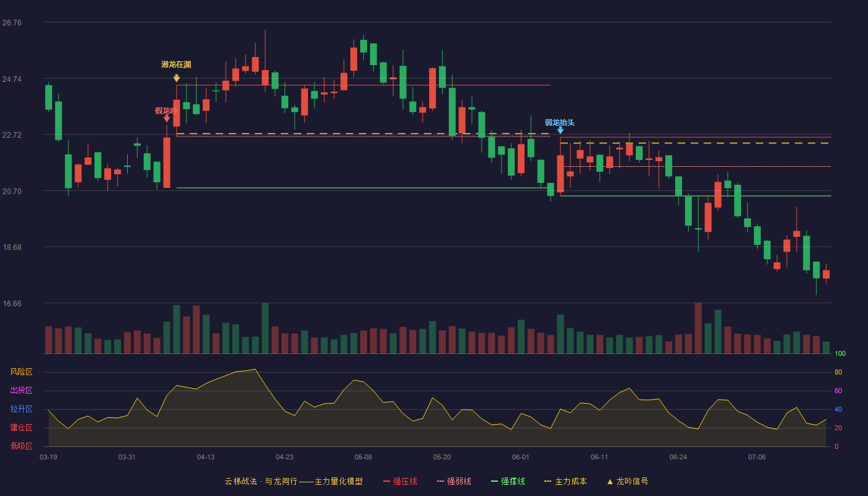Click the blue 40 indicator scale value
Screen dimensions: 868x496
838,410
